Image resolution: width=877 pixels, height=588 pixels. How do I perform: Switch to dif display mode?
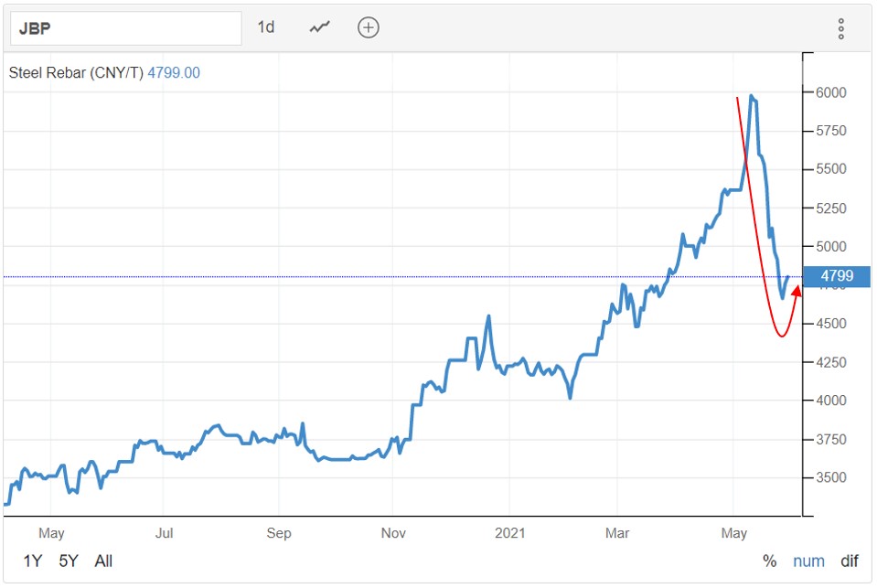tap(850, 561)
